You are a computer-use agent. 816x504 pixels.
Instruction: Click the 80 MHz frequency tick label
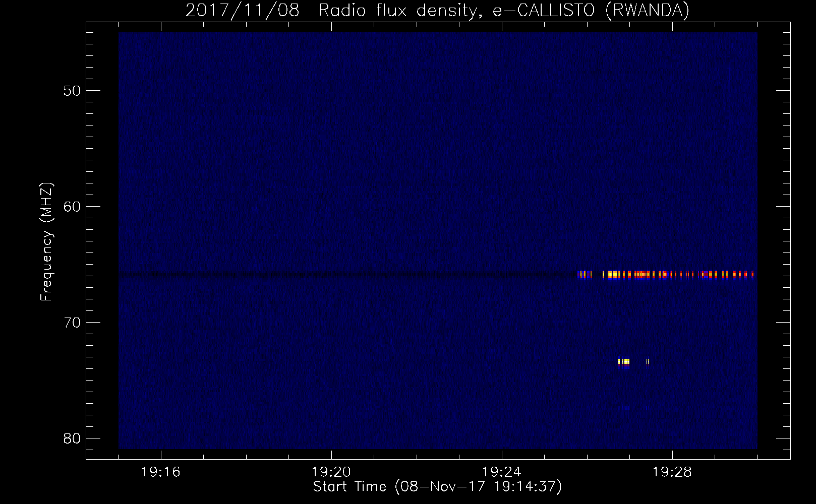73,438
